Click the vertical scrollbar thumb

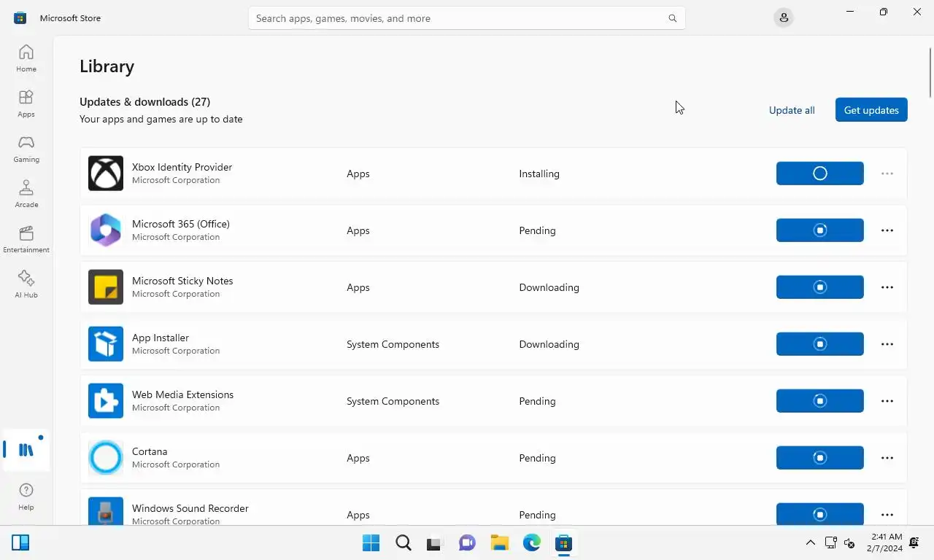pos(930,71)
